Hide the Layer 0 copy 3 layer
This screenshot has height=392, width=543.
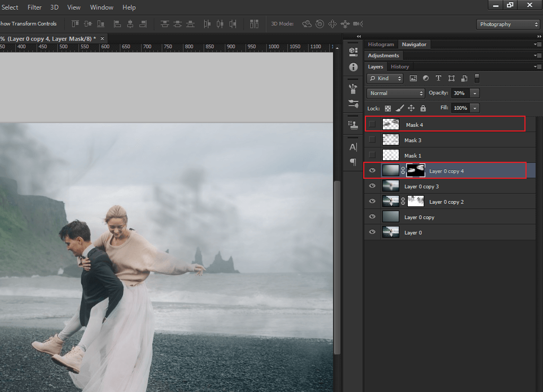coord(372,186)
